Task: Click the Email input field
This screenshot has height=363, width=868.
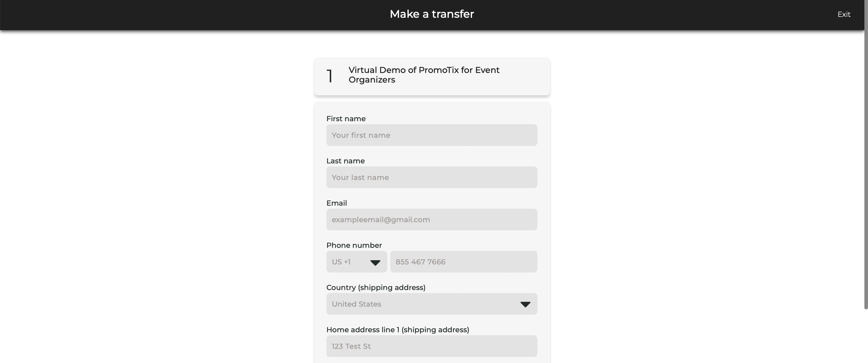Action: click(x=431, y=219)
